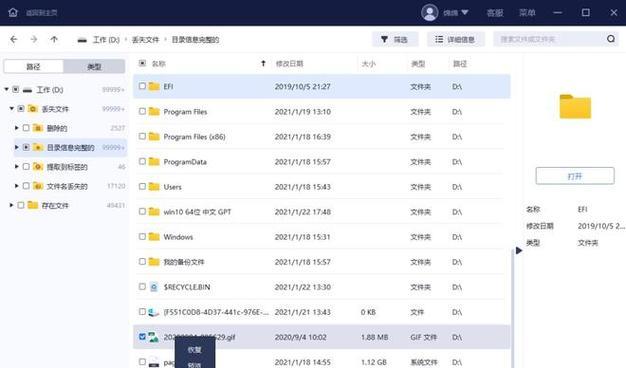Sort by the 类型 column header

coord(418,63)
